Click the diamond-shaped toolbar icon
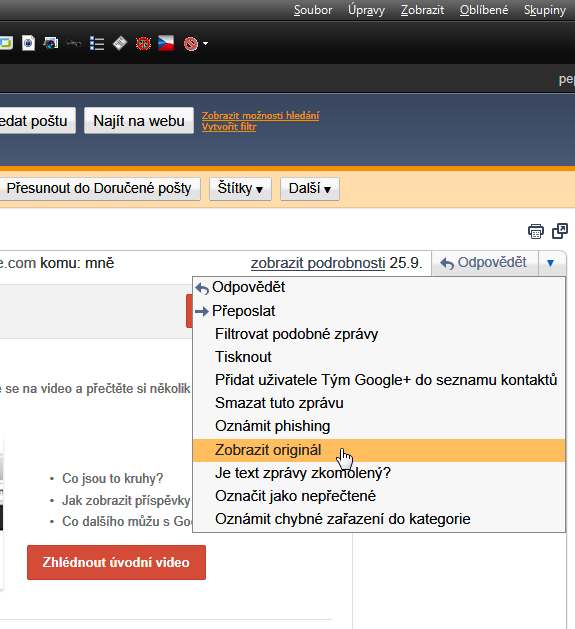Screen dimensions: 575x629 120,43
